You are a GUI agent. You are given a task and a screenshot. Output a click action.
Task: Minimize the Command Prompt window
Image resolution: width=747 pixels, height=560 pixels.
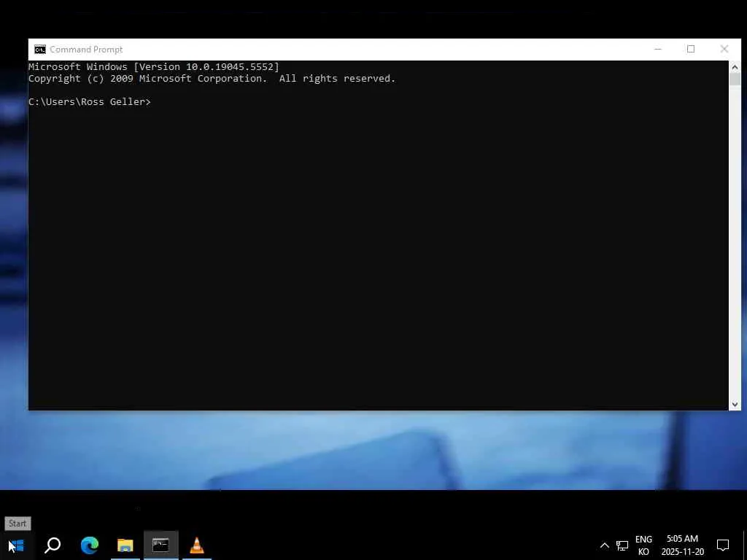(x=658, y=49)
